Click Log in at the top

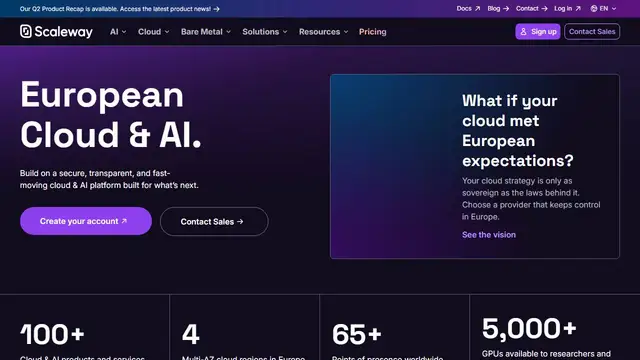pyautogui.click(x=567, y=9)
